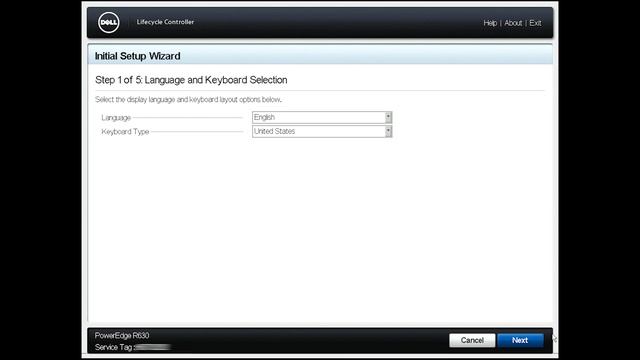
Task: Click the 'Select the display language' instruction text
Action: click(x=188, y=100)
